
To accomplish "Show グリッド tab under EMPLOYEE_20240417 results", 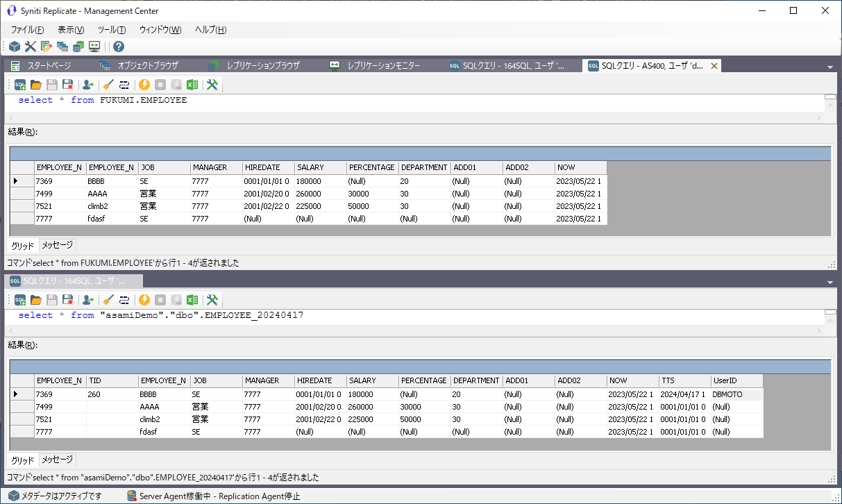I will [x=23, y=460].
